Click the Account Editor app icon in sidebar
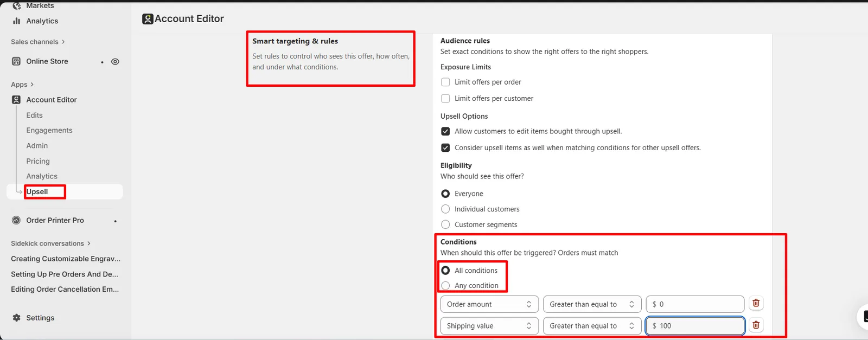The height and width of the screenshot is (340, 868). 16,100
